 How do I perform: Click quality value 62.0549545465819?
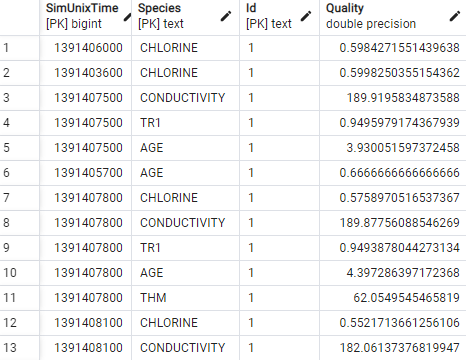(393, 298)
